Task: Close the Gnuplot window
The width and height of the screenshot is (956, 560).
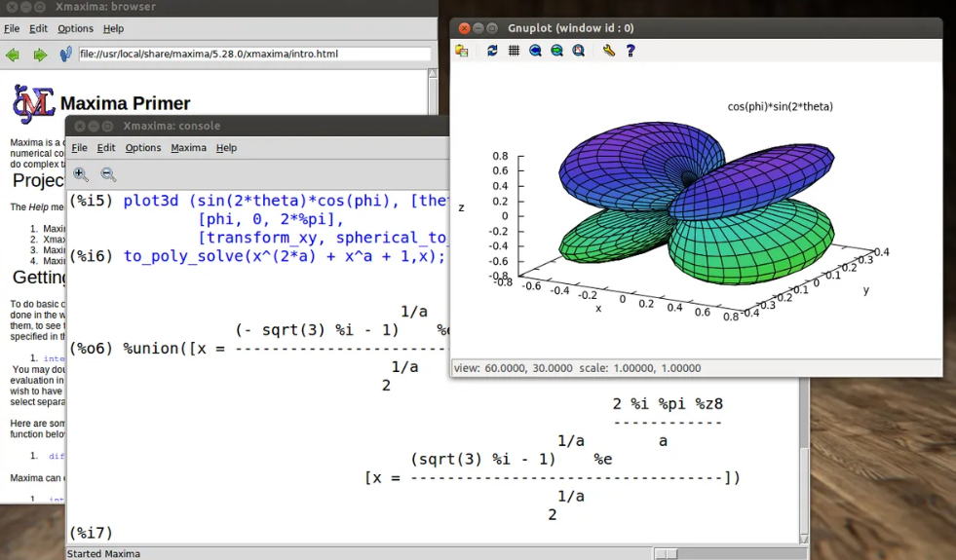Action: pyautogui.click(x=464, y=28)
